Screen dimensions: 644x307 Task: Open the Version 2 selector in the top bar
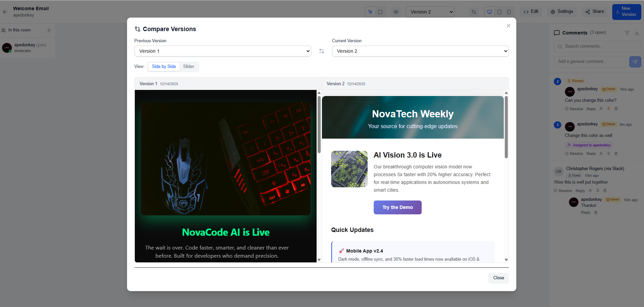(x=430, y=11)
